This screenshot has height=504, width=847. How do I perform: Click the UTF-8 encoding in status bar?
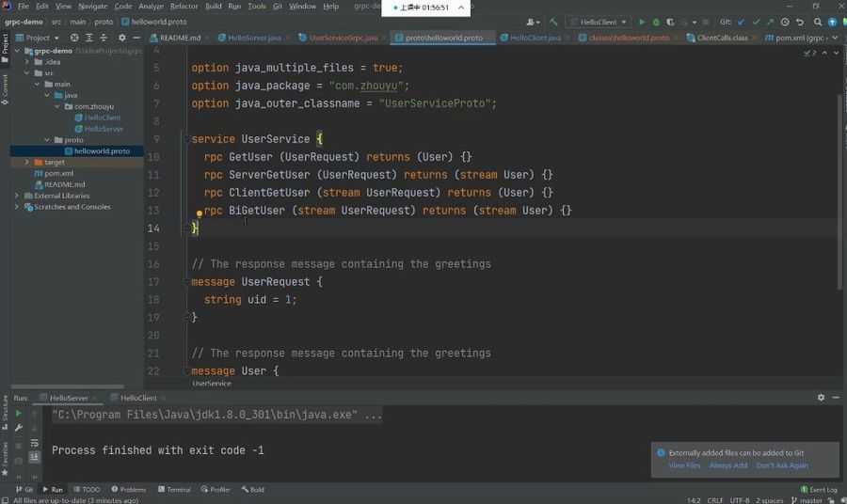[x=740, y=500]
